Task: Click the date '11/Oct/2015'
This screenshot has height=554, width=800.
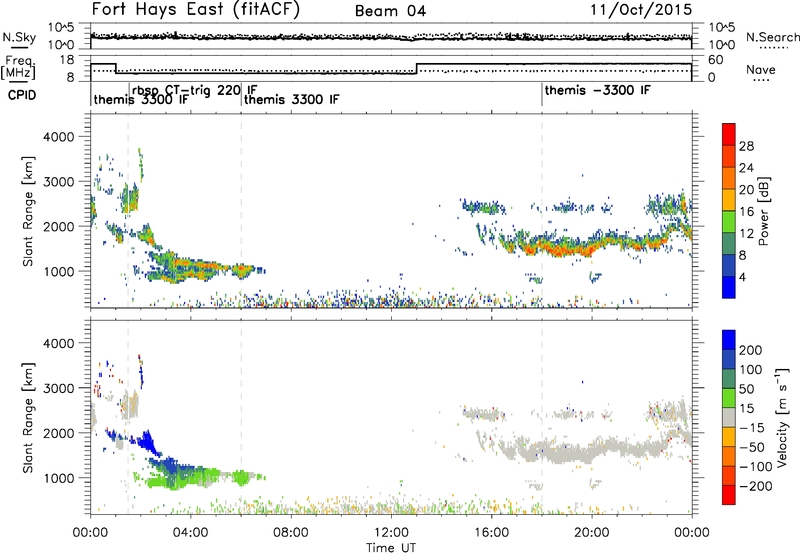Action: click(x=641, y=10)
